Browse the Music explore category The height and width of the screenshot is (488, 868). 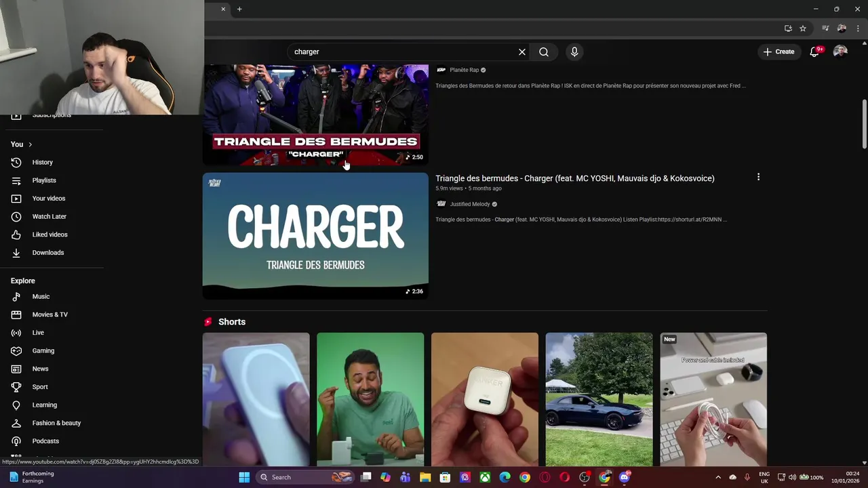[x=41, y=296]
